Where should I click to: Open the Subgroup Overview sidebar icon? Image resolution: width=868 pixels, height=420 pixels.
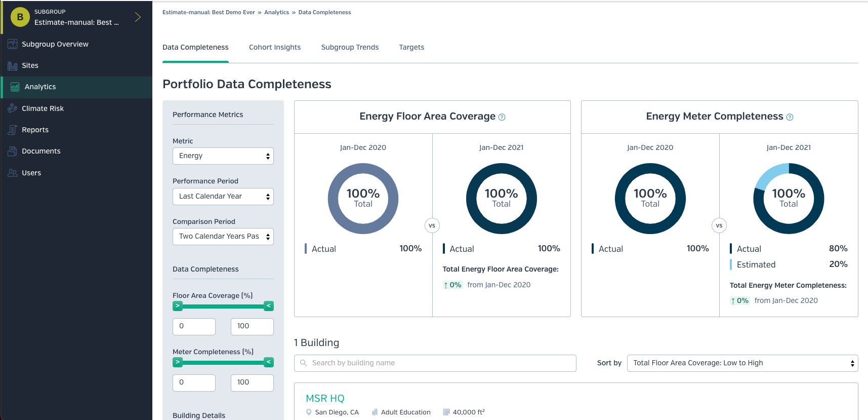click(13, 44)
